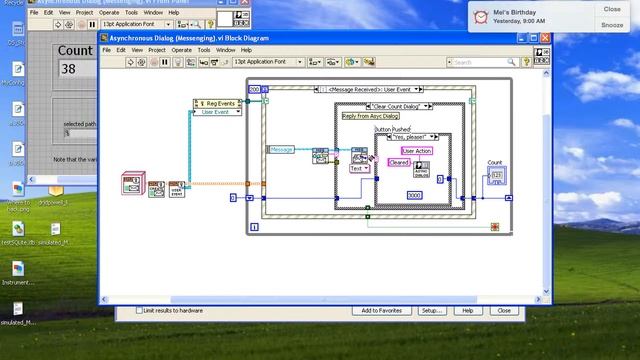Open Edit menu in Block Diagram window
This screenshot has height=360, width=640.
point(121,50)
